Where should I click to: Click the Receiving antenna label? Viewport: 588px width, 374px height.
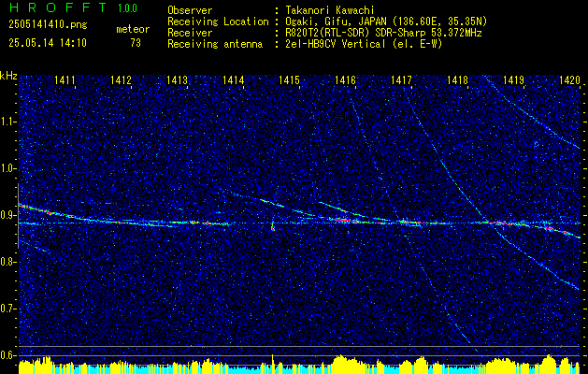tap(215, 44)
